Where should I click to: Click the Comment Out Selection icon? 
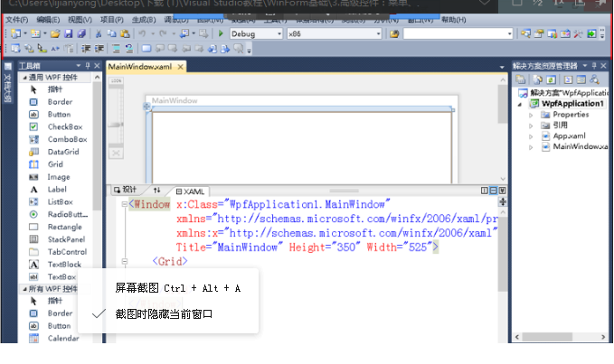[116, 49]
